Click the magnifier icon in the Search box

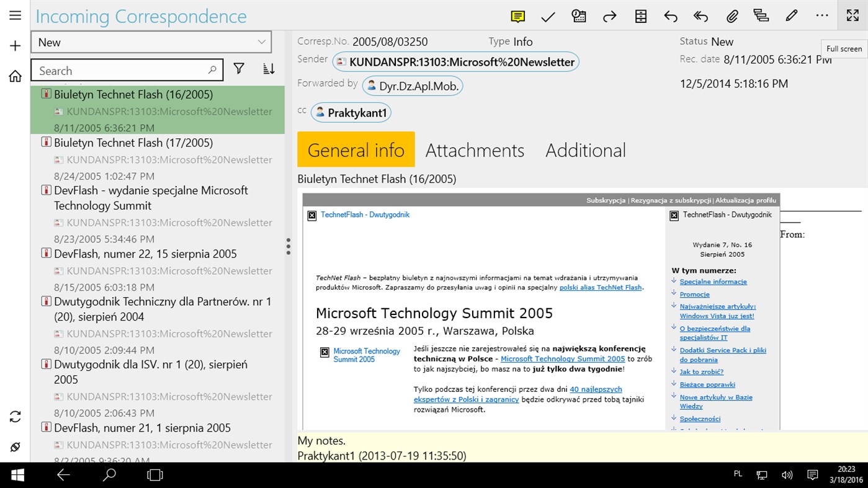[212, 70]
